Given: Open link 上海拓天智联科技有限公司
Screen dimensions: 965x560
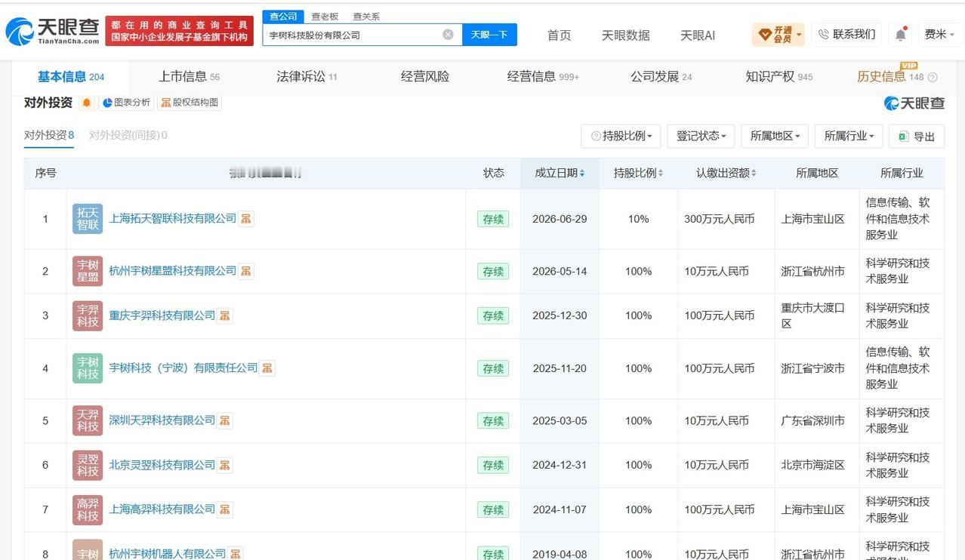Looking at the screenshot, I should [173, 219].
